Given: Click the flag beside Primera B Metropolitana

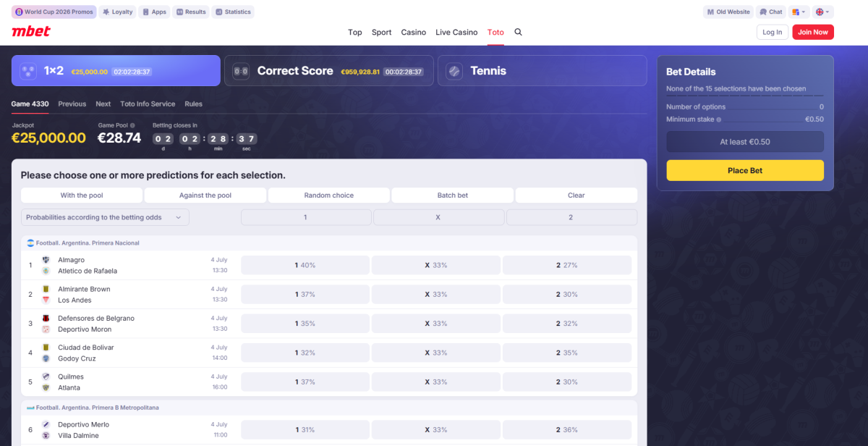Looking at the screenshot, I should point(30,408).
